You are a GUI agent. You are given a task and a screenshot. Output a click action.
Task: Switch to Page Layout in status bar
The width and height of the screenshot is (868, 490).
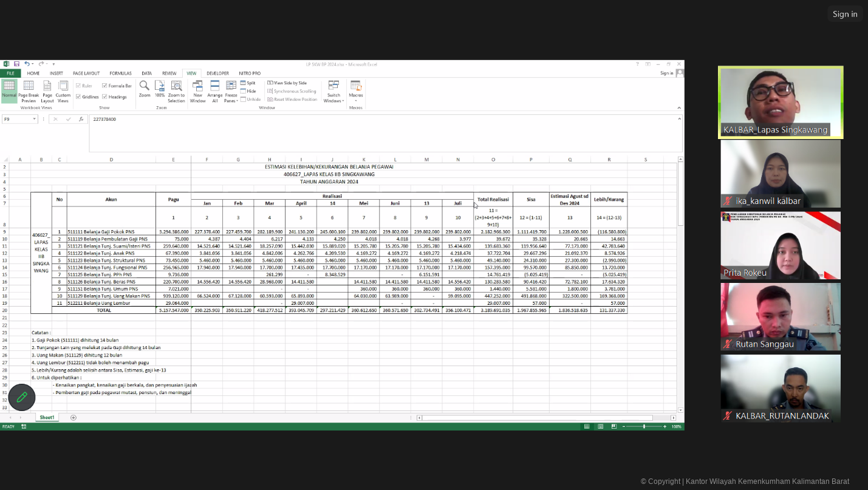[601, 427]
